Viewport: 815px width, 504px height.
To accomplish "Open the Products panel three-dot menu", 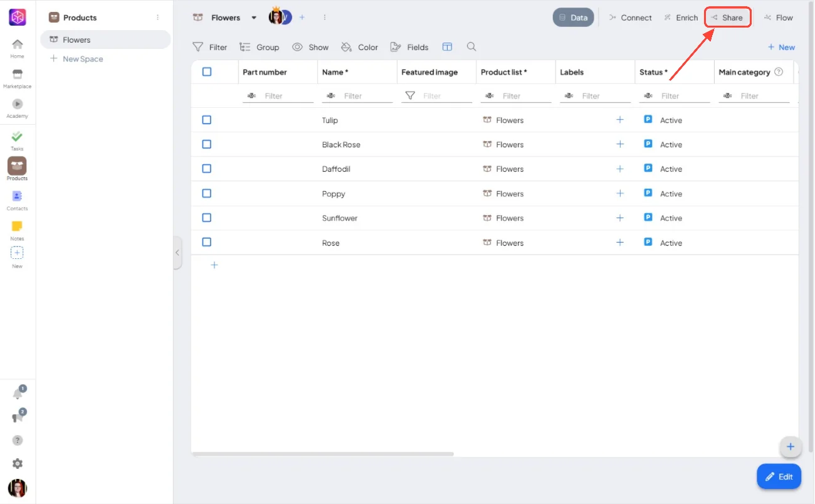I will [157, 18].
